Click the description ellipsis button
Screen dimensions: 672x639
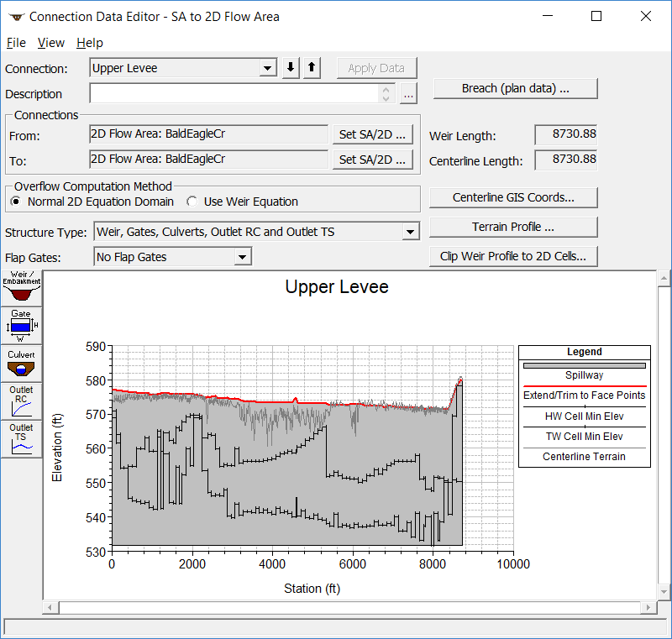[x=408, y=94]
